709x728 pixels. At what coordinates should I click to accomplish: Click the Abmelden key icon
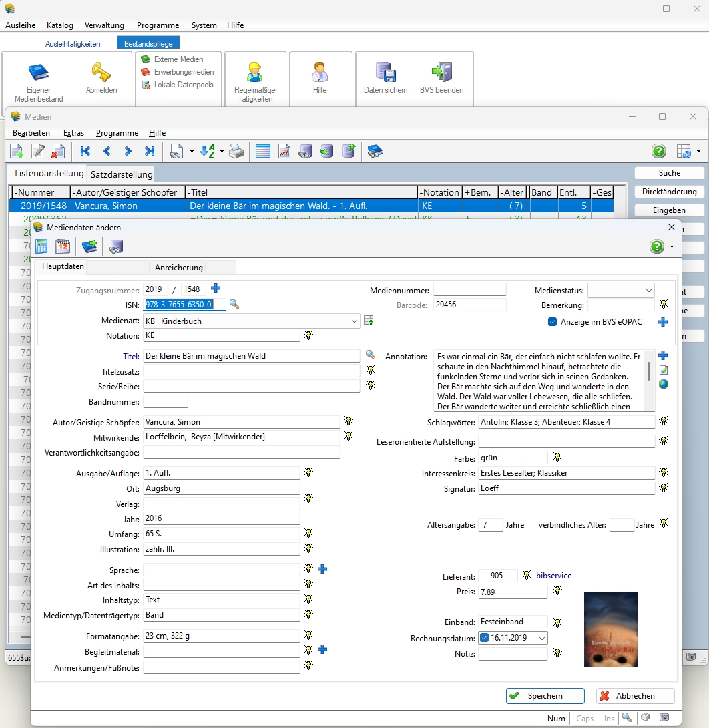tap(101, 71)
